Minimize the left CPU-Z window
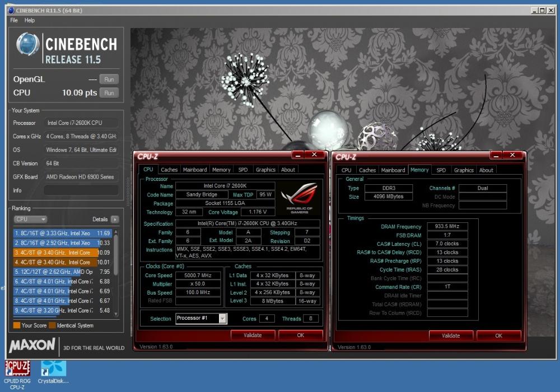 click(298, 155)
